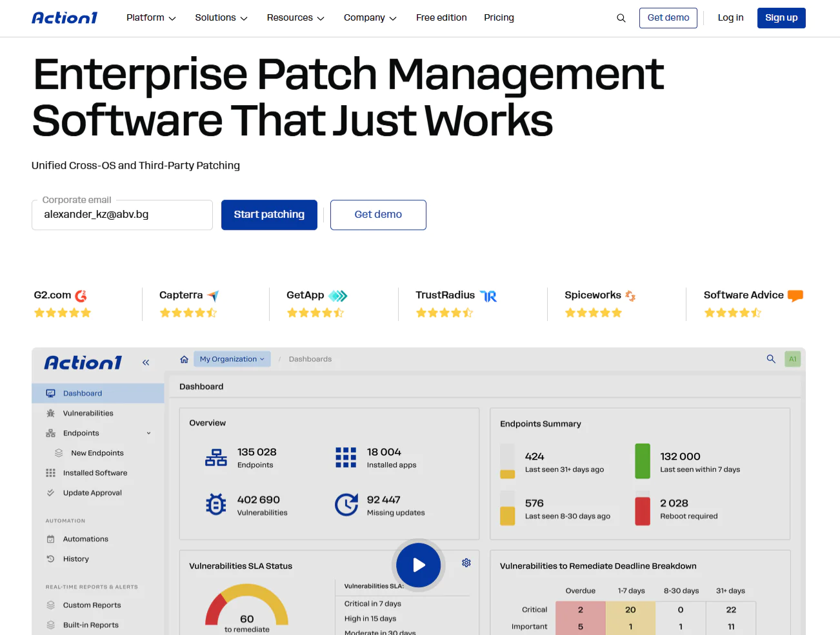The image size is (840, 635).
Task: Click the home icon in breadcrumb
Action: point(185,359)
